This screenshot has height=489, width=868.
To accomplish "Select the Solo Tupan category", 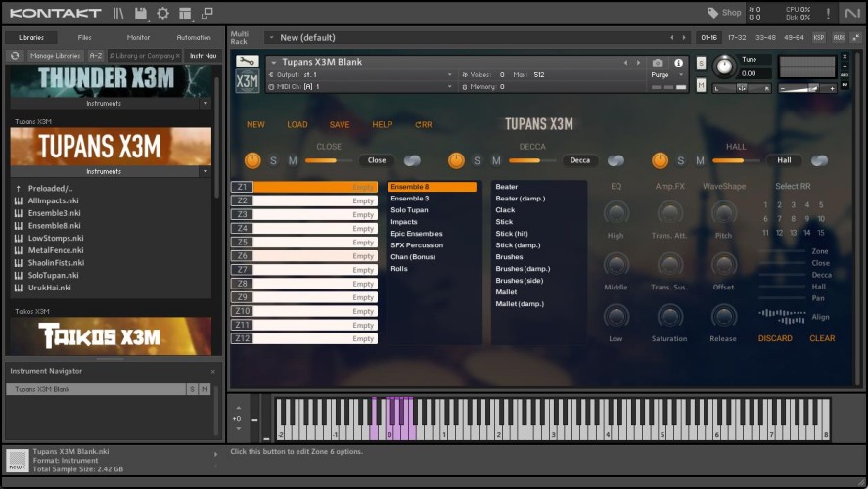I will (410, 210).
